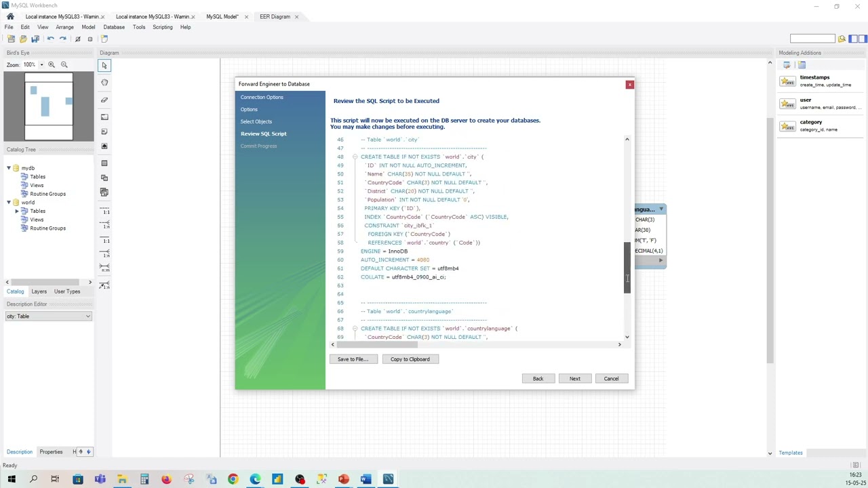Open Windows Start menu
Image resolution: width=868 pixels, height=488 pixels.
click(x=11, y=479)
